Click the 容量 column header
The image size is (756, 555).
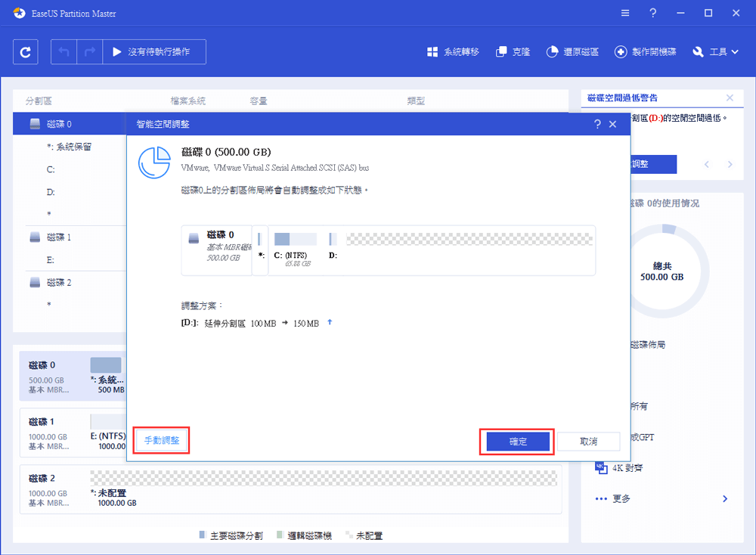[x=259, y=101]
